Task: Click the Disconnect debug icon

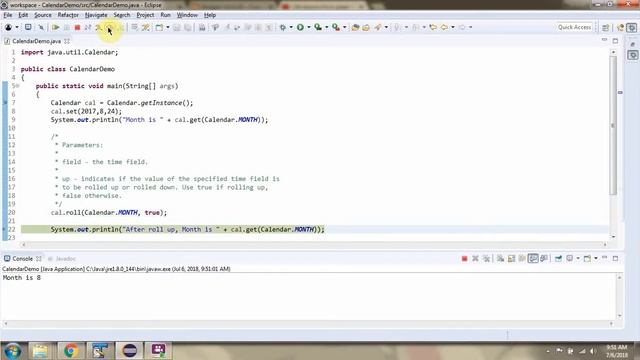Action: [x=87, y=27]
